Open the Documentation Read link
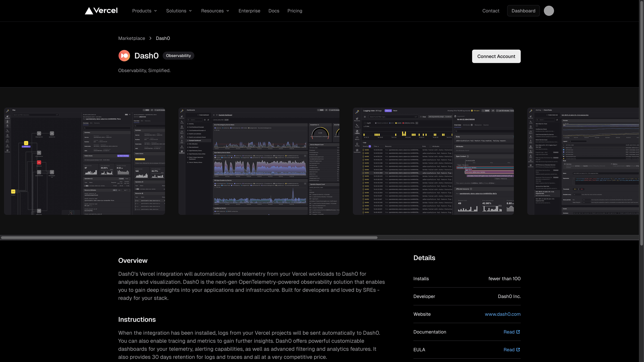 (512, 332)
